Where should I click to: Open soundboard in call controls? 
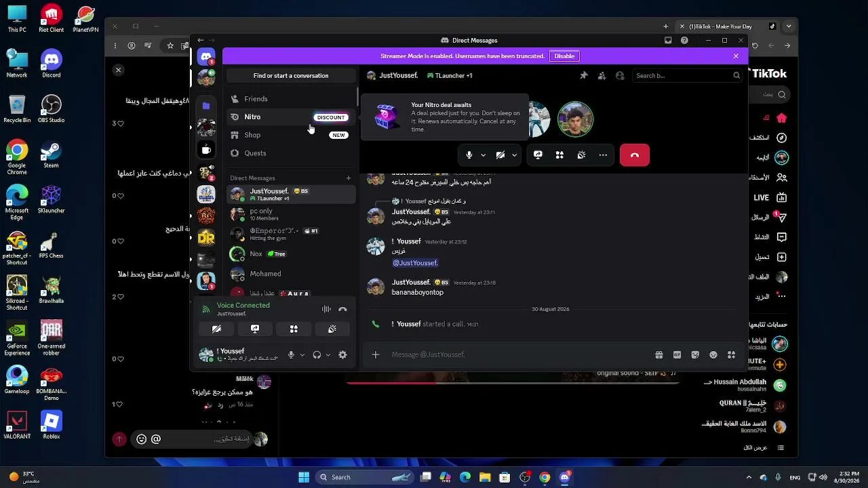point(581,155)
